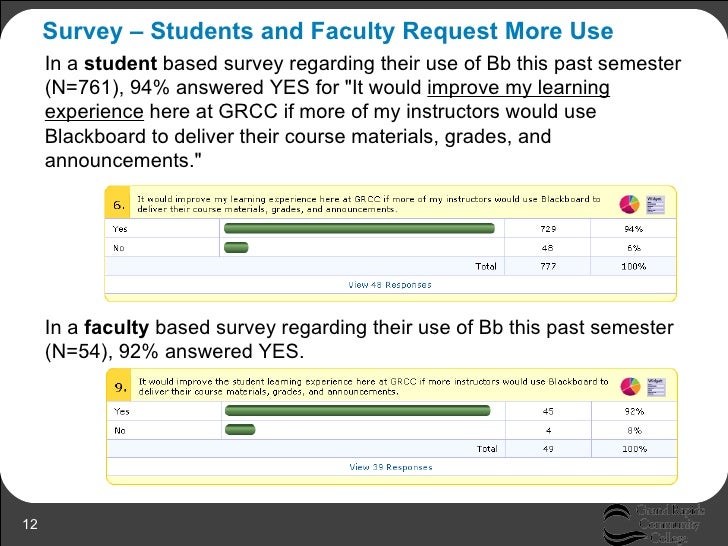This screenshot has height=546, width=728.
Task: Open the View 39 Responses link
Action: 390,467
